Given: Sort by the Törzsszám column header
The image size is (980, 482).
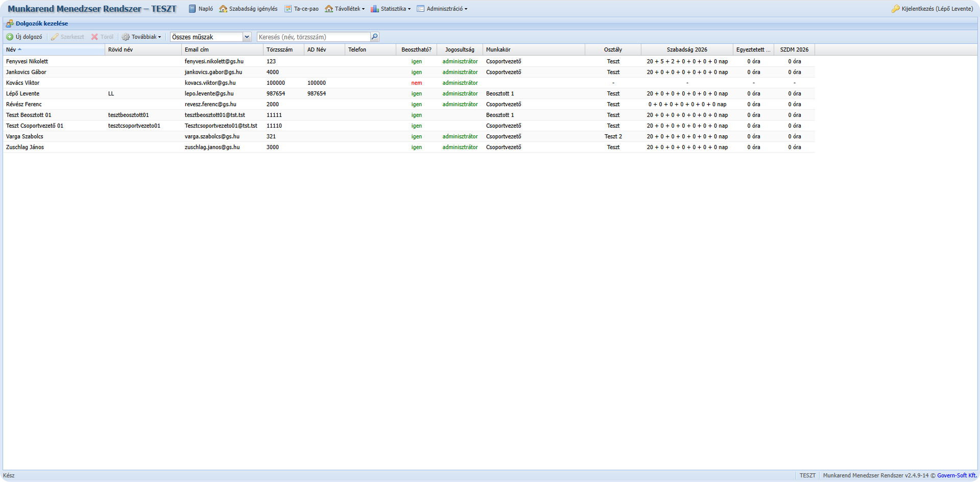Looking at the screenshot, I should pyautogui.click(x=279, y=50).
